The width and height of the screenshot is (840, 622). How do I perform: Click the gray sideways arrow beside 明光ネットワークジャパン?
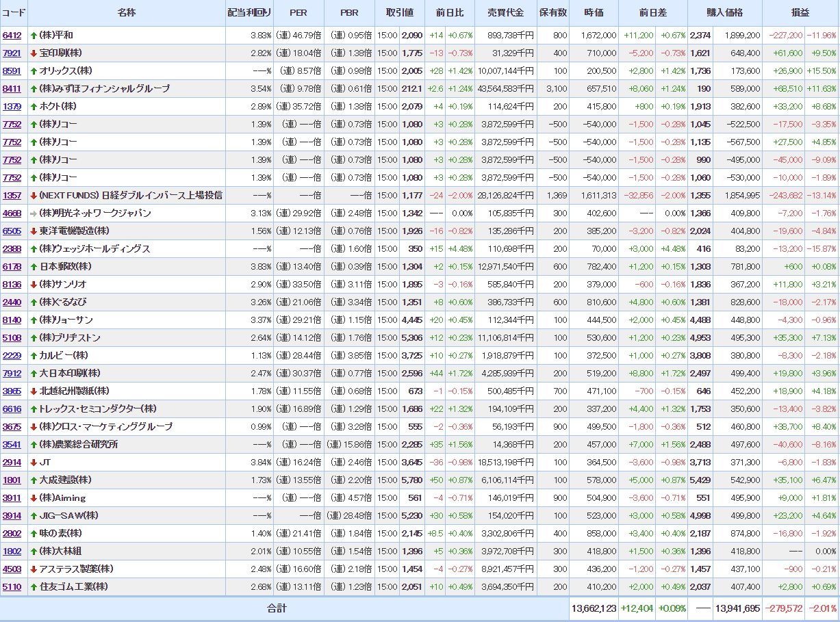coord(34,213)
